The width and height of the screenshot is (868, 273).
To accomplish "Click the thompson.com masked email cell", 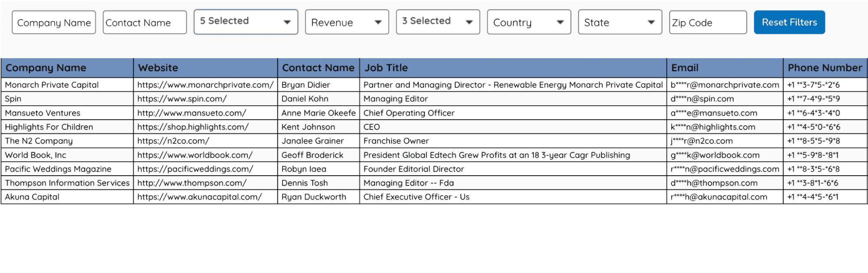I will [714, 183].
